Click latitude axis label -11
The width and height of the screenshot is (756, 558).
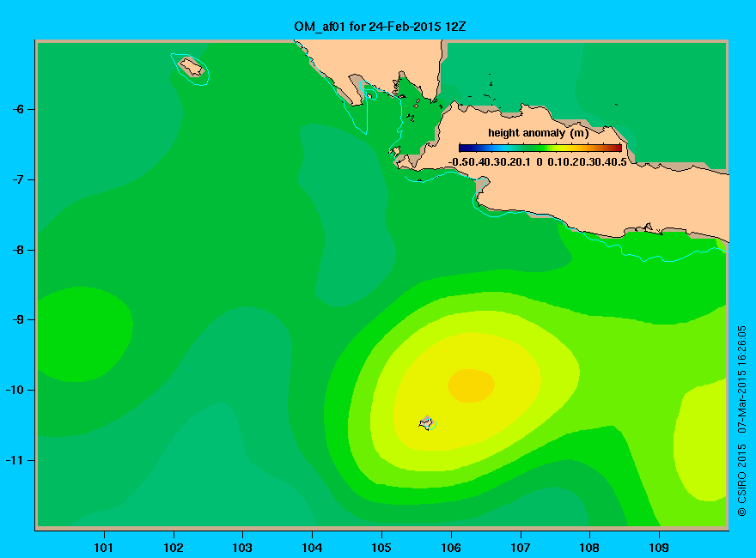pos(15,460)
